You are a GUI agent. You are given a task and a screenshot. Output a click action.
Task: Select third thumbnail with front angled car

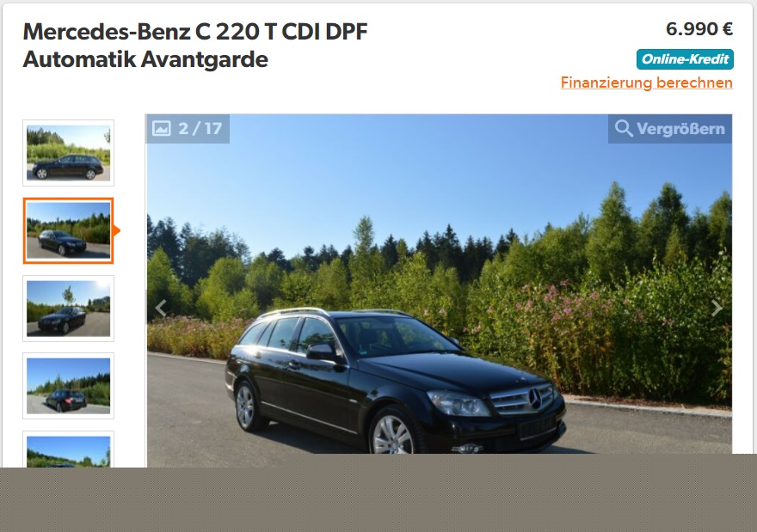[69, 309]
